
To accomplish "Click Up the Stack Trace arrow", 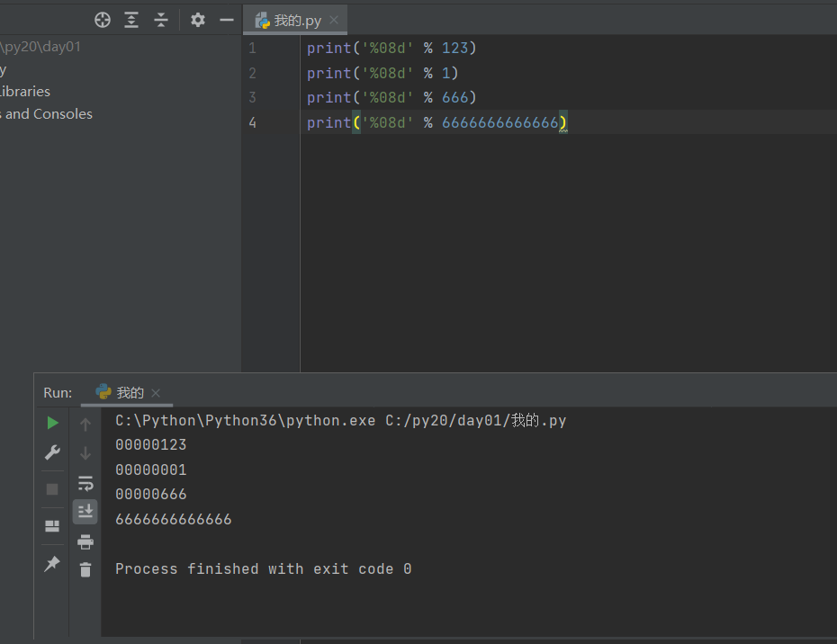I will click(x=85, y=425).
